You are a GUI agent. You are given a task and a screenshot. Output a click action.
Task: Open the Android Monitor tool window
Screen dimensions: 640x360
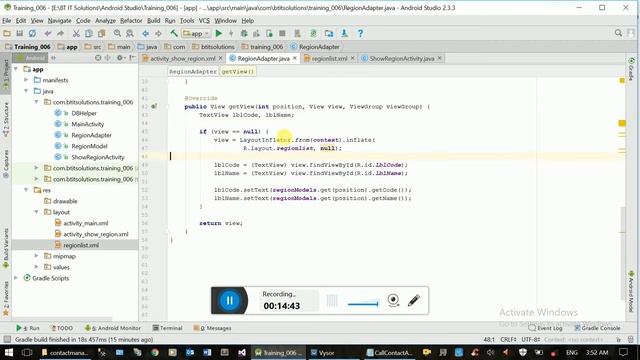pyautogui.click(x=113, y=328)
